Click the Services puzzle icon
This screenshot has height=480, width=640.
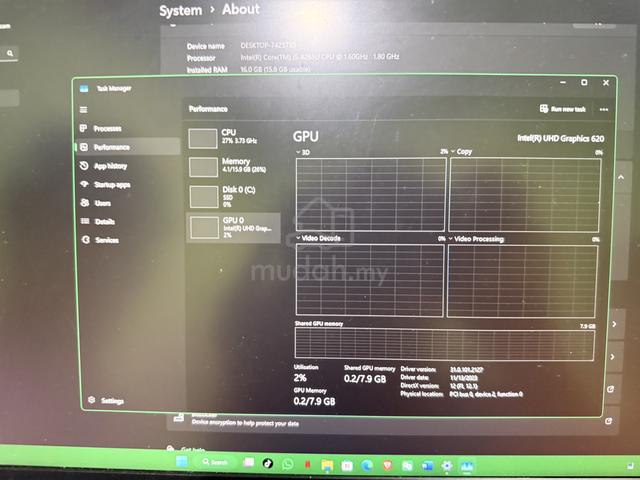point(86,239)
